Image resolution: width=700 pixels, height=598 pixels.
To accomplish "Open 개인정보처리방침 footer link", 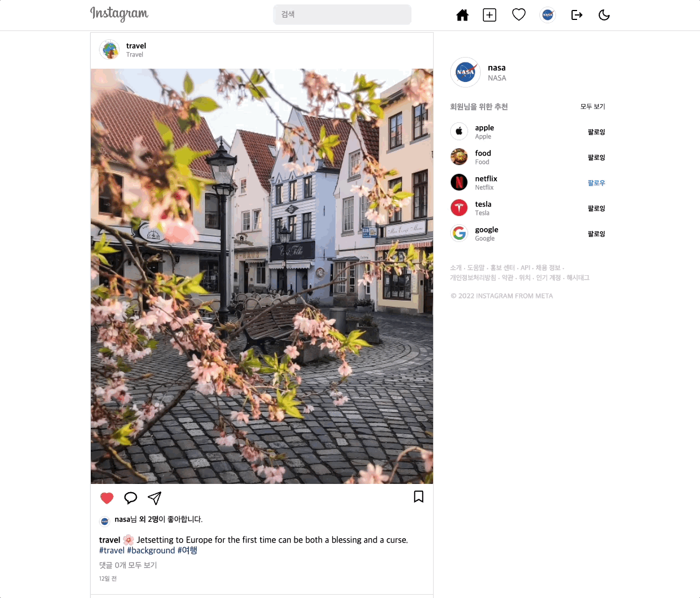I will [x=473, y=278].
